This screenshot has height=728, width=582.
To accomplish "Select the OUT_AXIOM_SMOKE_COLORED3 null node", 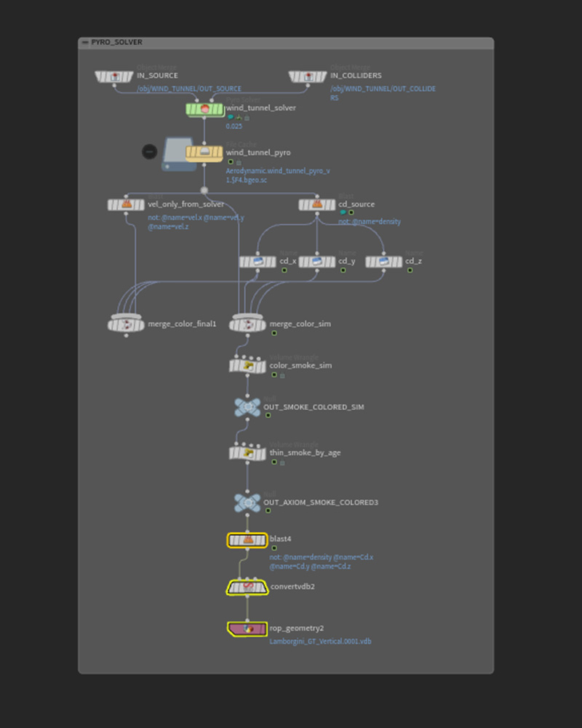I will [x=247, y=503].
